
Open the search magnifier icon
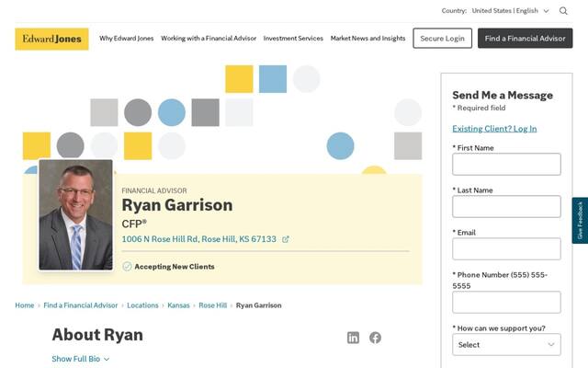(563, 11)
